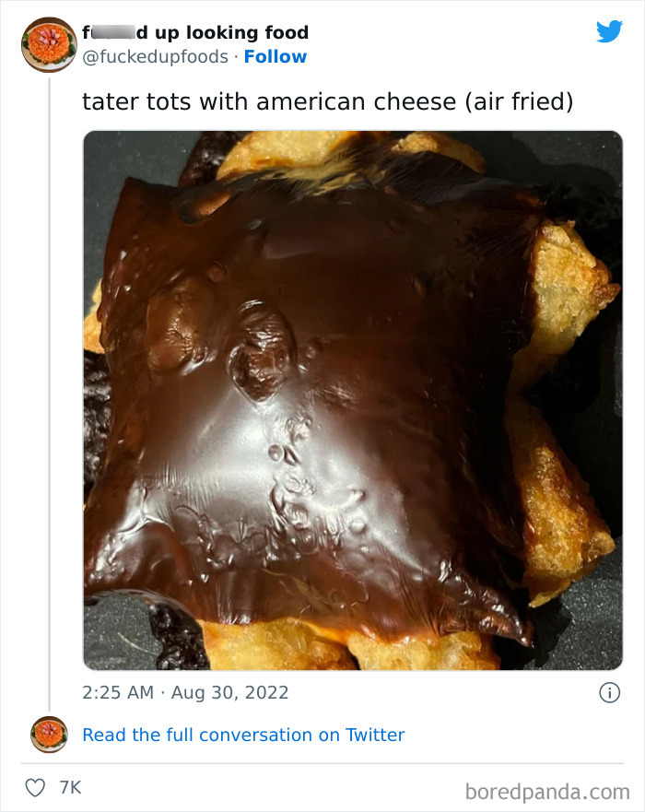The height and width of the screenshot is (812, 645).
Task: Open the @fuckedupfoods handle link
Action: (x=156, y=57)
